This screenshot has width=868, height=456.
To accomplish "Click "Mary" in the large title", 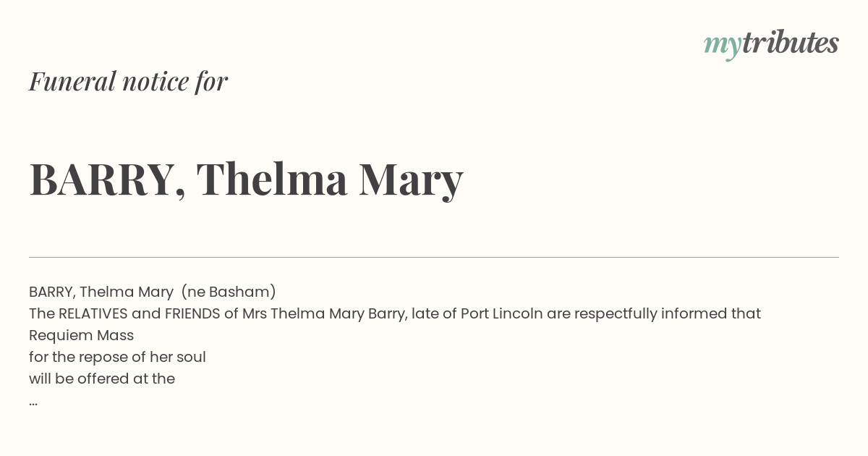I will tap(411, 180).
